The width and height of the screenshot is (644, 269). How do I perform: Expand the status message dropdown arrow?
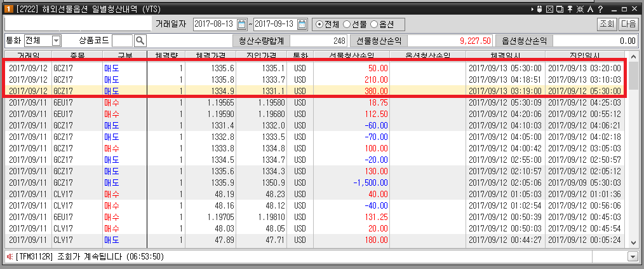click(x=632, y=256)
